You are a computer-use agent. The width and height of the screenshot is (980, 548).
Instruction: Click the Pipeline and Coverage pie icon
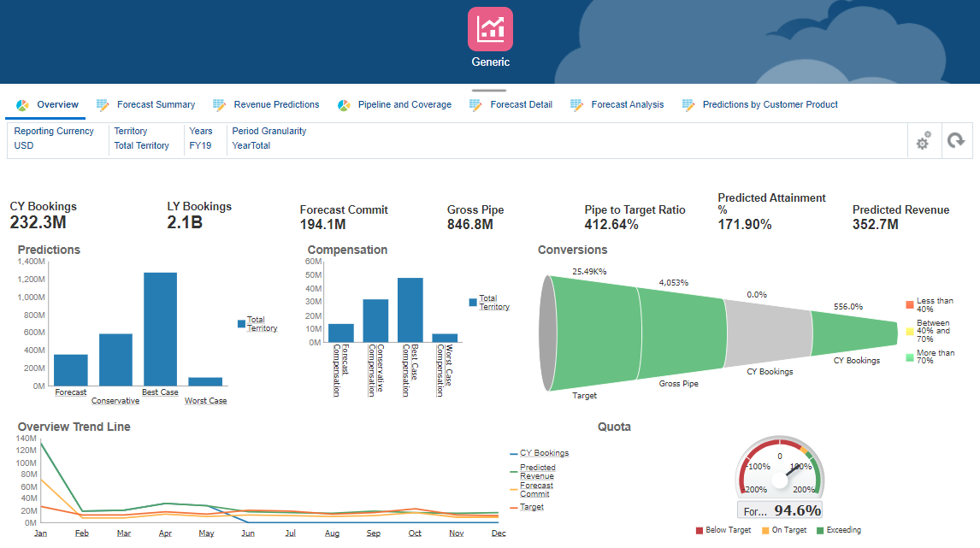click(x=344, y=105)
